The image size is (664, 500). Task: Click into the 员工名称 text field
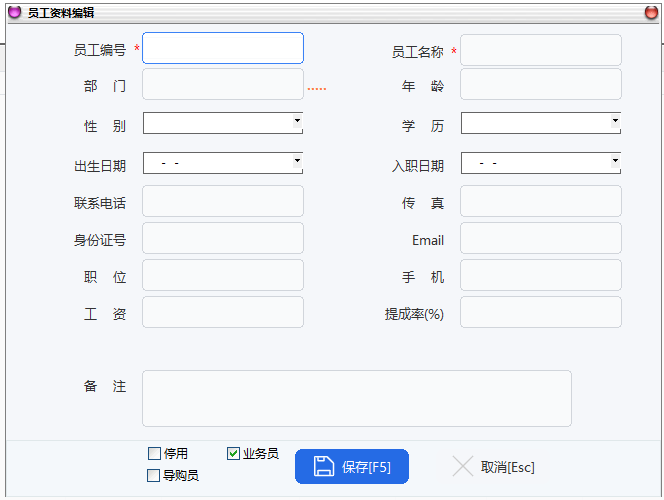(540, 51)
